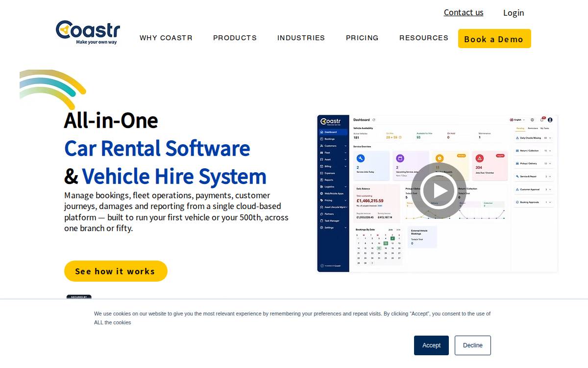
Task: Select the My Tasks tab in preview
Action: tap(545, 129)
